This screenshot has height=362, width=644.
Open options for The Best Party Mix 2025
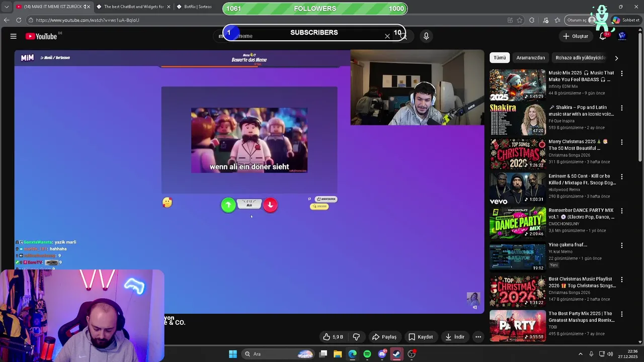coord(622,314)
